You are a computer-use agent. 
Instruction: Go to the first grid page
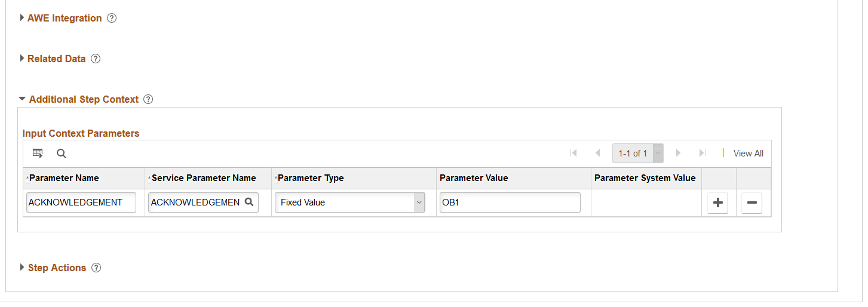coord(573,153)
